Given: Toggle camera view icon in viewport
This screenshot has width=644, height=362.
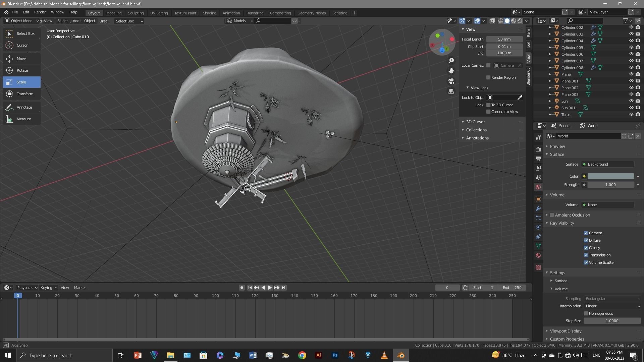Looking at the screenshot, I should (x=451, y=81).
